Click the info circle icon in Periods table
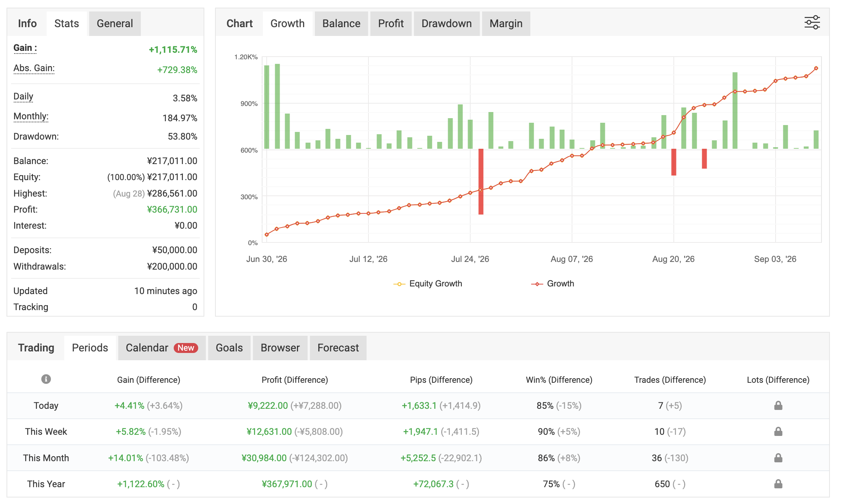The height and width of the screenshot is (504, 841). (x=46, y=379)
